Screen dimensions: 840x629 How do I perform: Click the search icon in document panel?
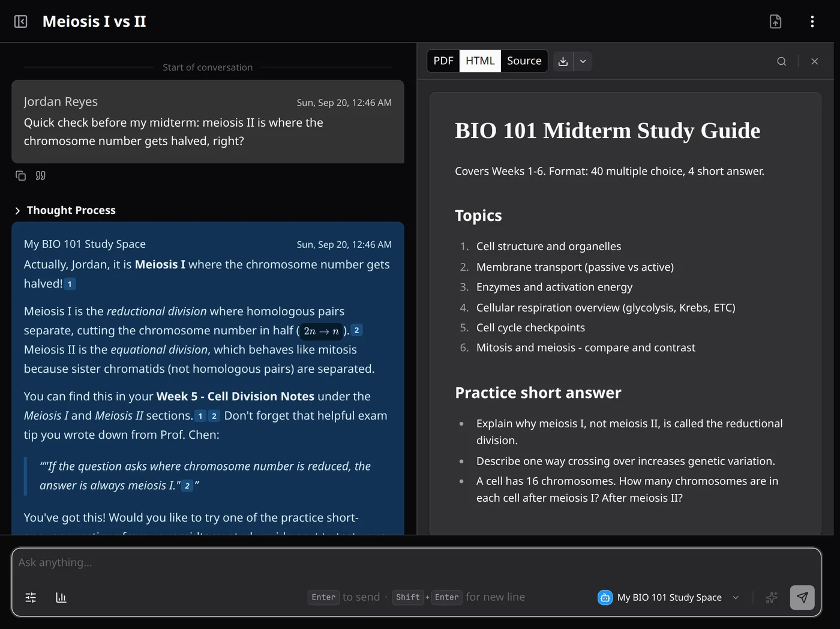[781, 61]
